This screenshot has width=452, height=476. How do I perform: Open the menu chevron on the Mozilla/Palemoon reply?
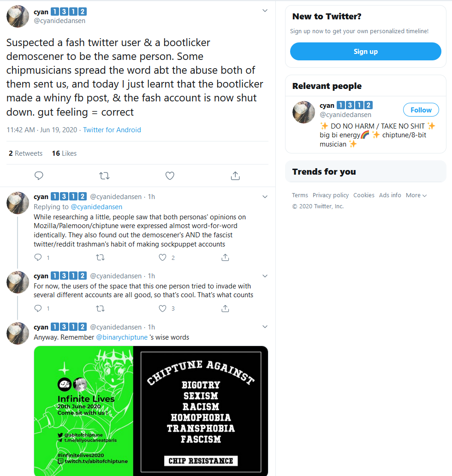(265, 197)
